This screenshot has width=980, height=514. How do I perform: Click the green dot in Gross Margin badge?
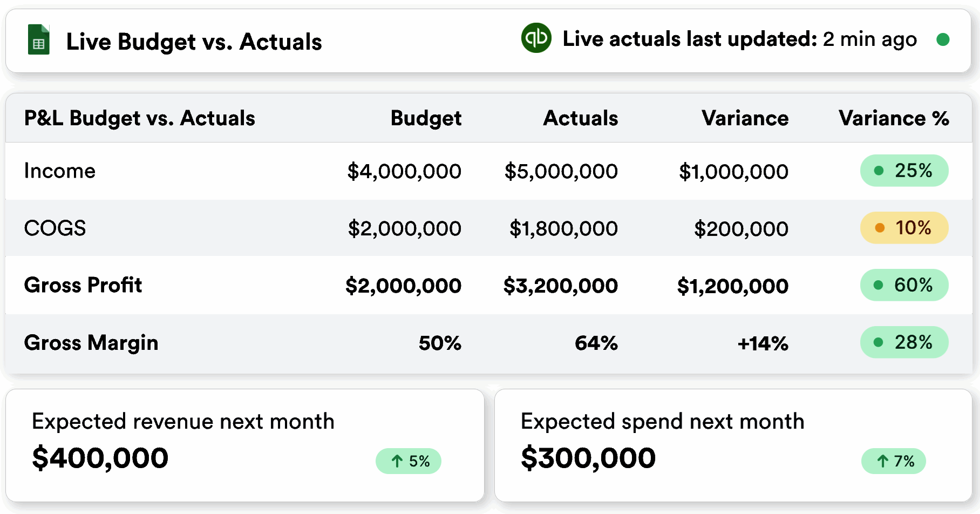[x=878, y=342]
